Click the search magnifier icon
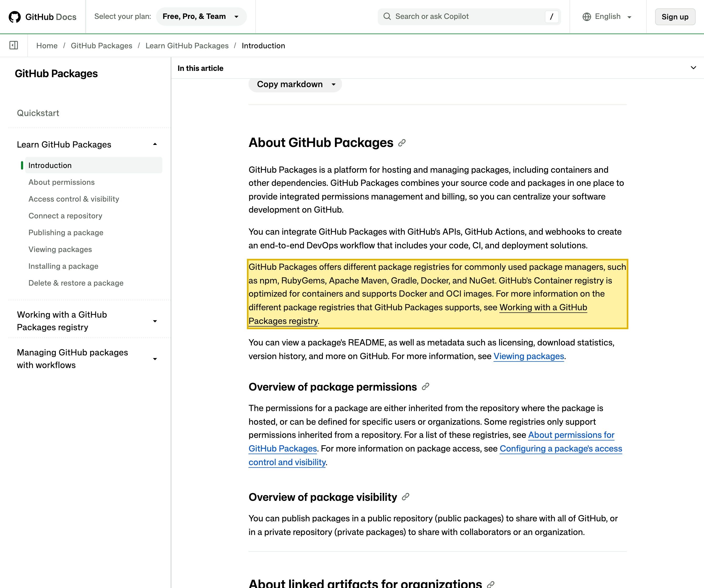 click(387, 17)
